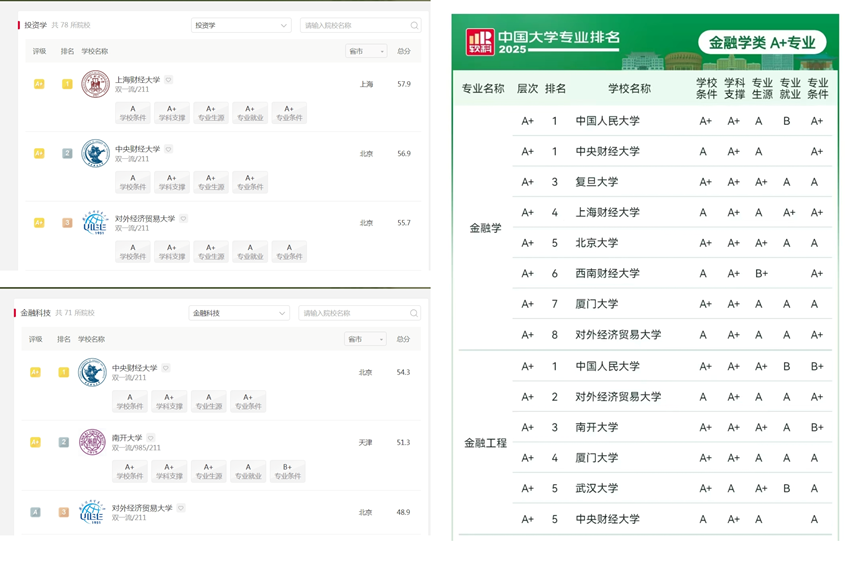Image resolution: width=860 pixels, height=573 pixels.
Task: Click the school name search field in 金融科技 panel
Action: (352, 313)
